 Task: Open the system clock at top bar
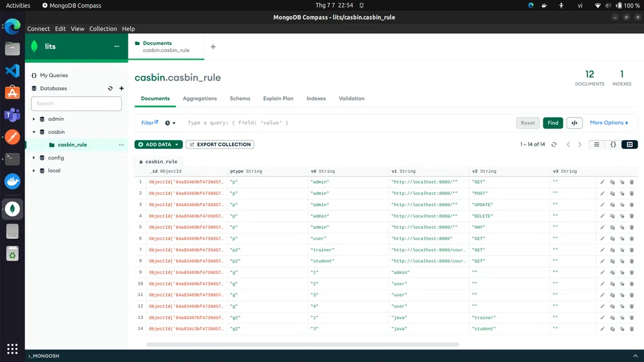click(x=334, y=5)
